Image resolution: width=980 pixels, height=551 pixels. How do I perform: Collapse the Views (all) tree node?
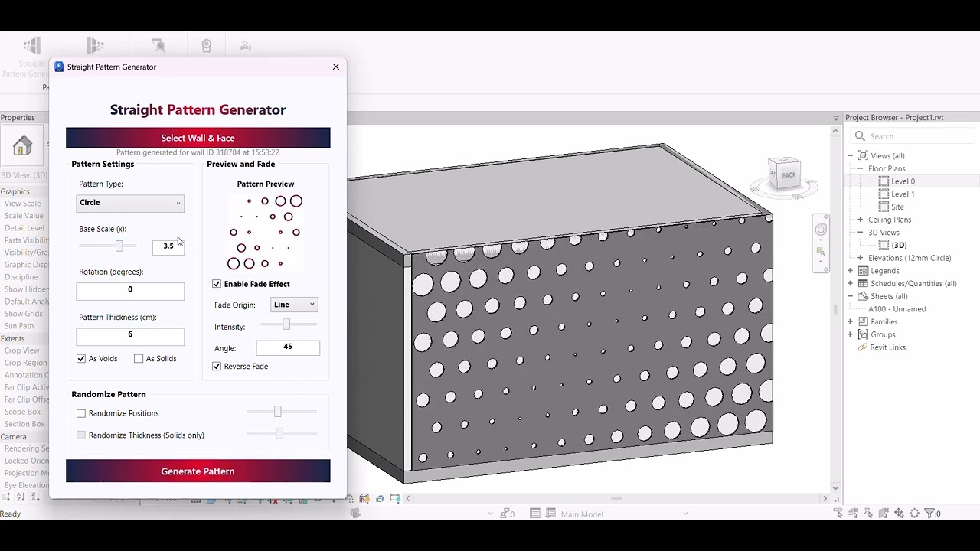pos(851,156)
